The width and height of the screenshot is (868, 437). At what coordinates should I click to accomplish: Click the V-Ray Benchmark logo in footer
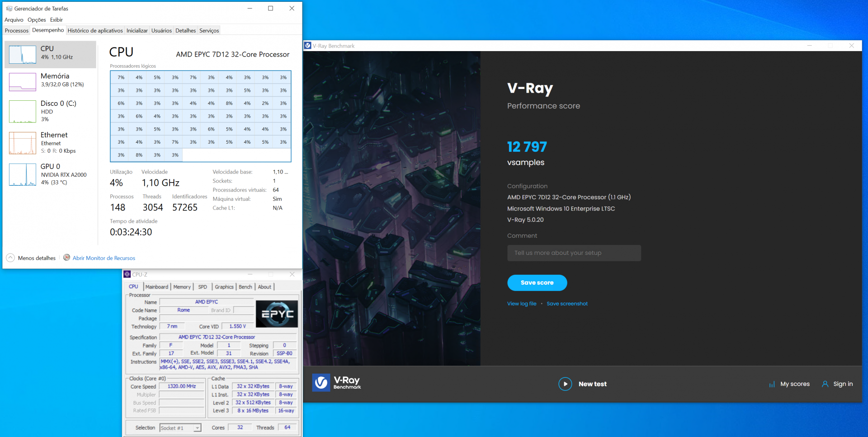pyautogui.click(x=337, y=382)
